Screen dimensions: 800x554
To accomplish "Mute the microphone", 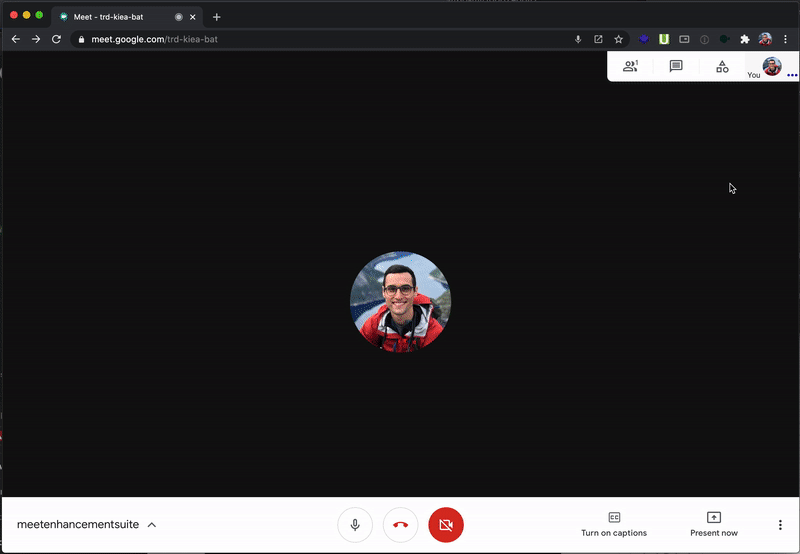I will click(355, 525).
